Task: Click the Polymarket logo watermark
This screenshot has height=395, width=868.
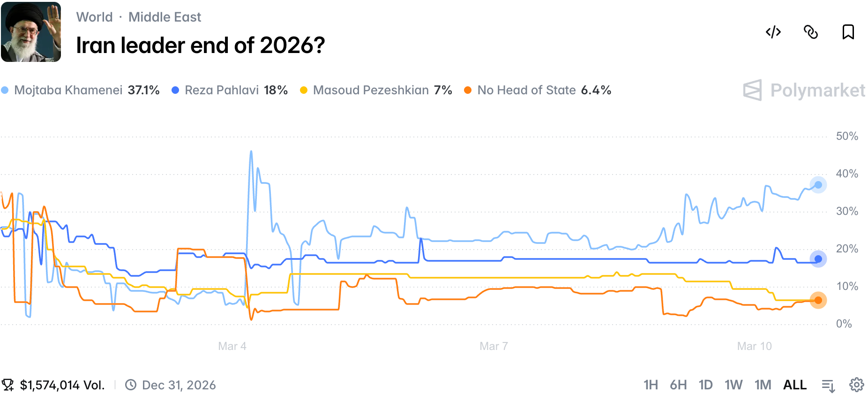Action: (x=804, y=90)
